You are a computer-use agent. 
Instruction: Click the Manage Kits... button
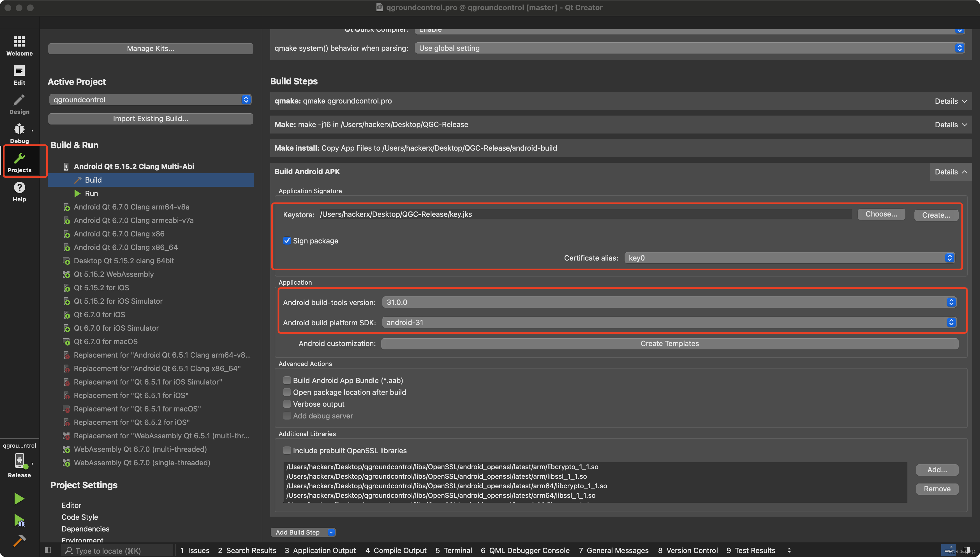tap(150, 49)
